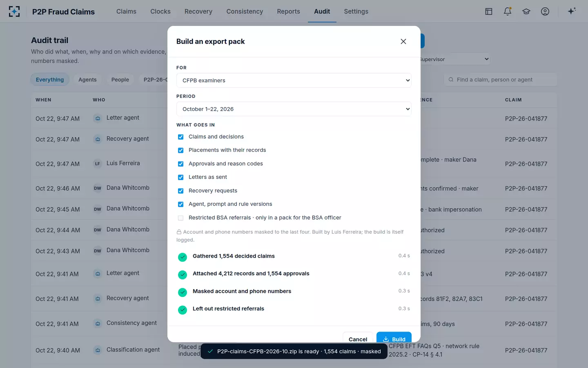Click the Cancel button
This screenshot has height=368, width=588.
tap(358, 338)
